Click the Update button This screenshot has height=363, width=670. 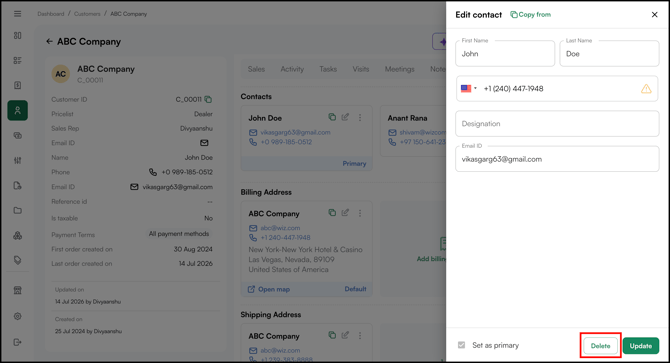point(641,346)
